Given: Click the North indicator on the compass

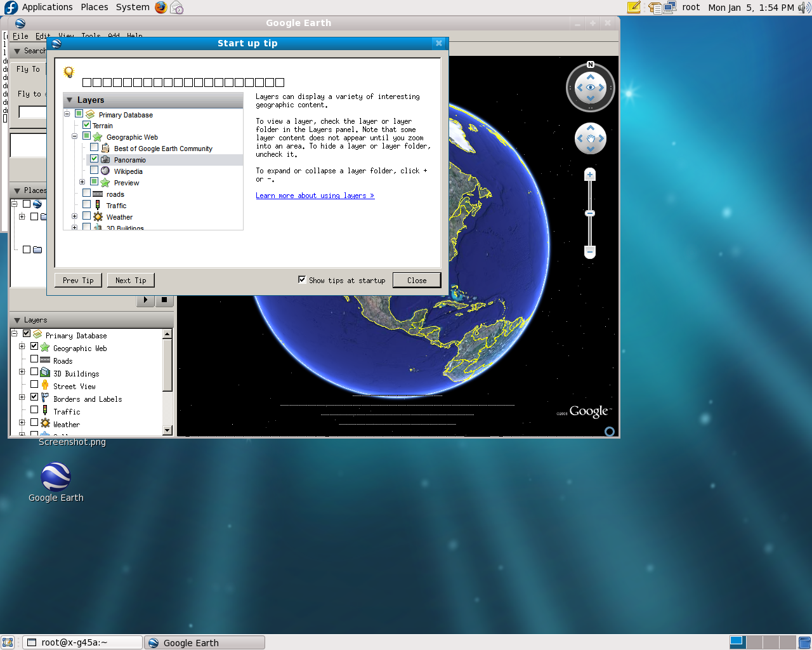Looking at the screenshot, I should [591, 65].
